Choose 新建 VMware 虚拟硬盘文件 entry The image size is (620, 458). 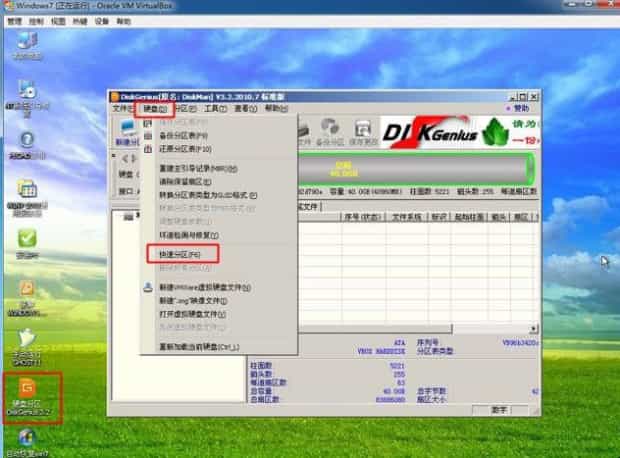click(x=205, y=288)
